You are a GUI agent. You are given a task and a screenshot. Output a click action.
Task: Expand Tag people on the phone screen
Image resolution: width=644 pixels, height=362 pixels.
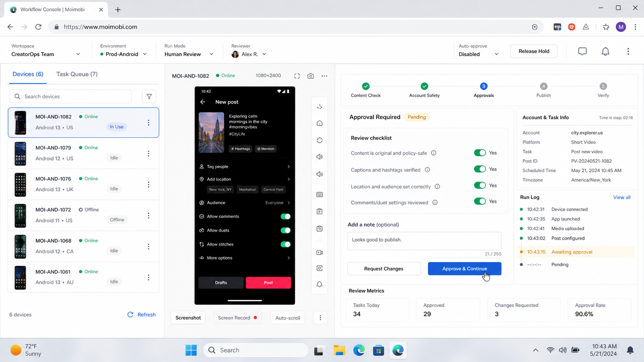click(x=245, y=167)
